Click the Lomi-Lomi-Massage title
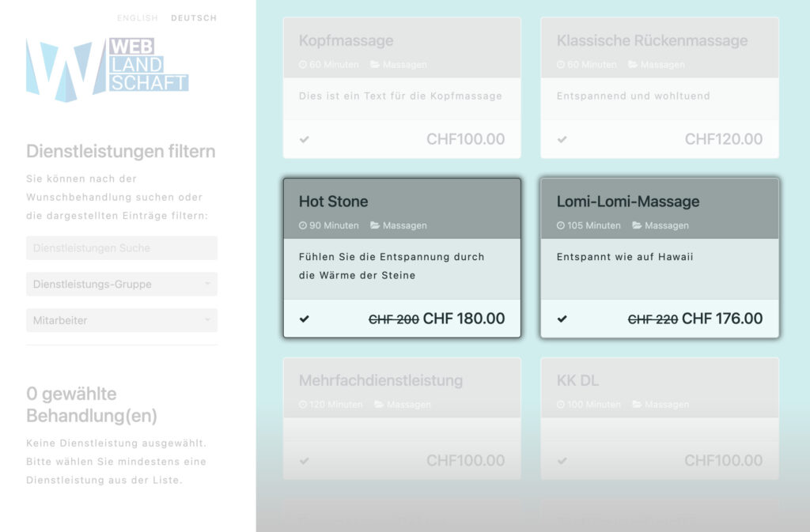 click(x=628, y=202)
